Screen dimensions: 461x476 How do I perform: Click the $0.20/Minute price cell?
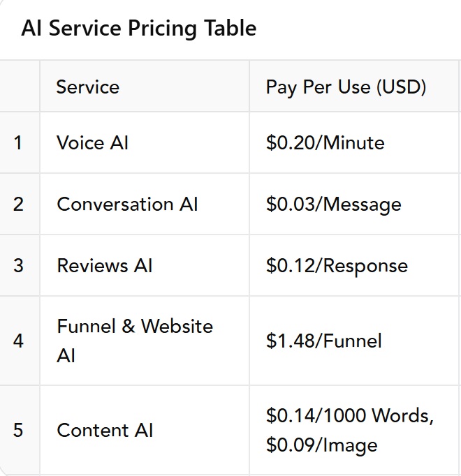354,142
